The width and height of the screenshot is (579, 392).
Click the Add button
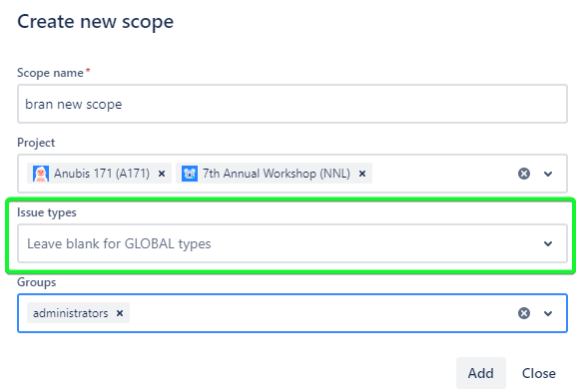[x=481, y=373]
